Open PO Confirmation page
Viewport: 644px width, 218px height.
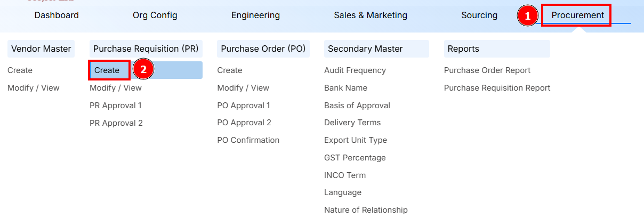click(248, 140)
